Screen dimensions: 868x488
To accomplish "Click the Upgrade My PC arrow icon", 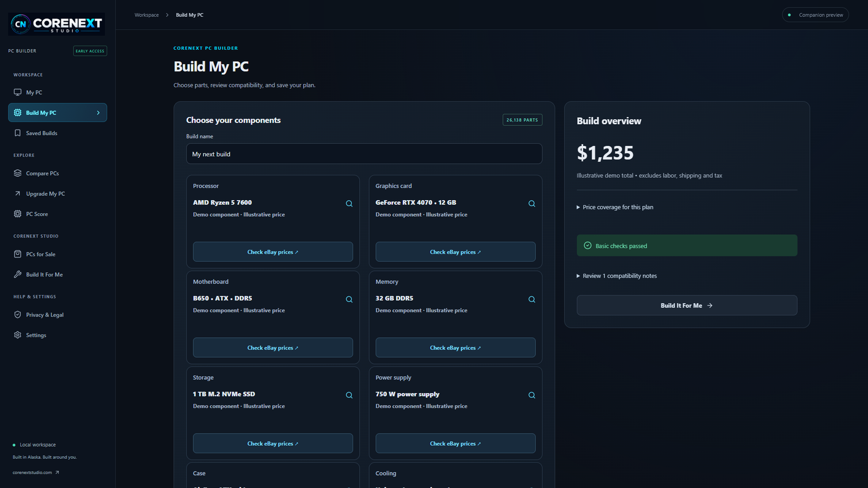I will point(17,194).
